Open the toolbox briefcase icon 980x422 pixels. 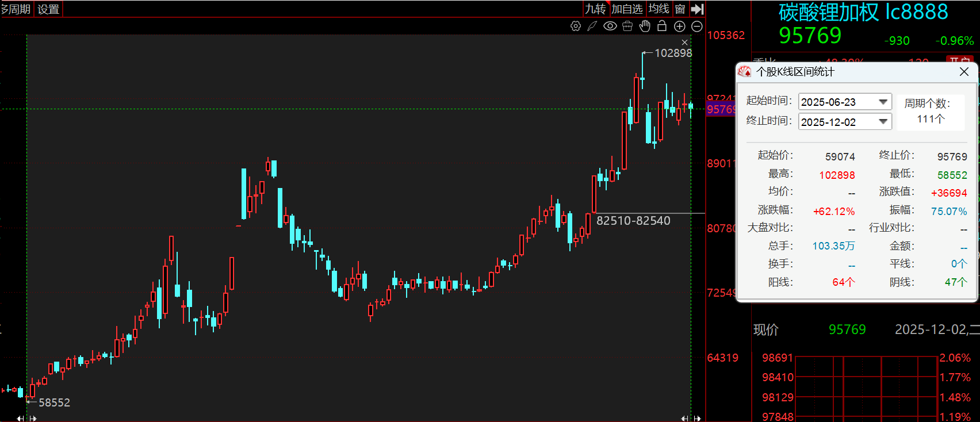click(x=627, y=26)
